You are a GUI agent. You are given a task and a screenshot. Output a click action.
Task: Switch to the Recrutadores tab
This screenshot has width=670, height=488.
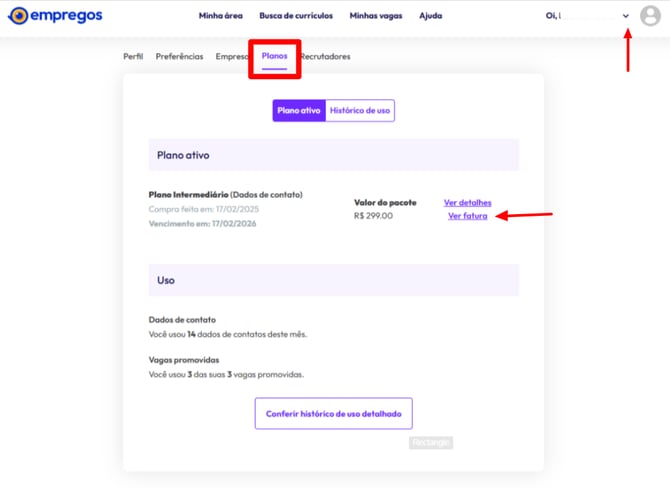tap(326, 57)
